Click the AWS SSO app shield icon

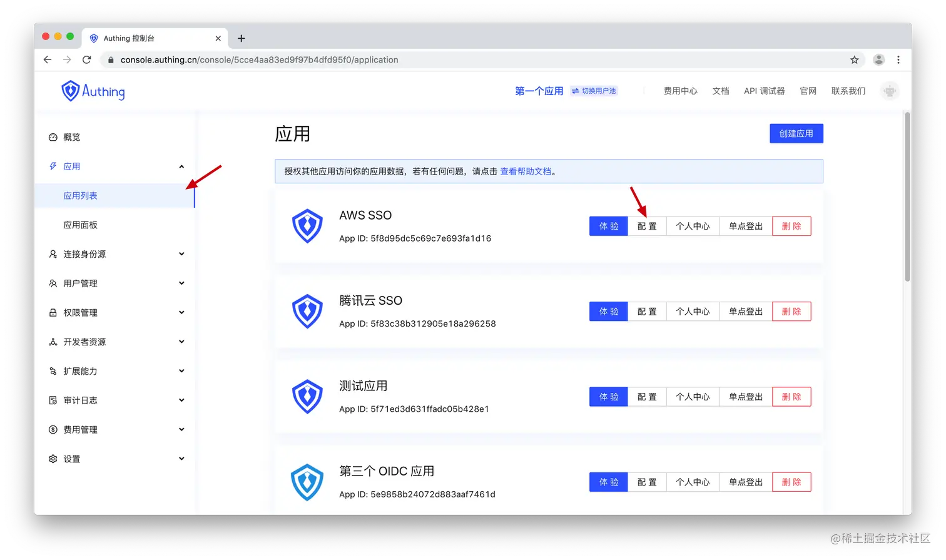coord(307,226)
